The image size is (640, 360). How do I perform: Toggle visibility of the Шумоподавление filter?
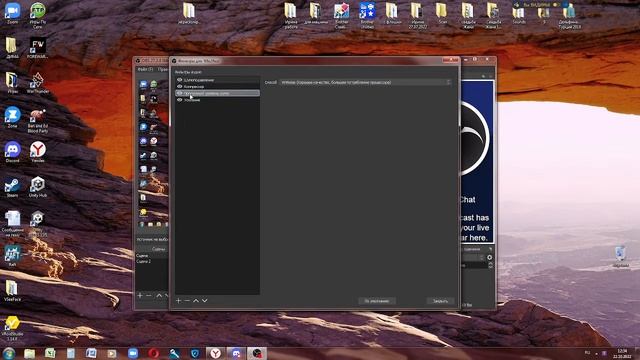(x=180, y=80)
